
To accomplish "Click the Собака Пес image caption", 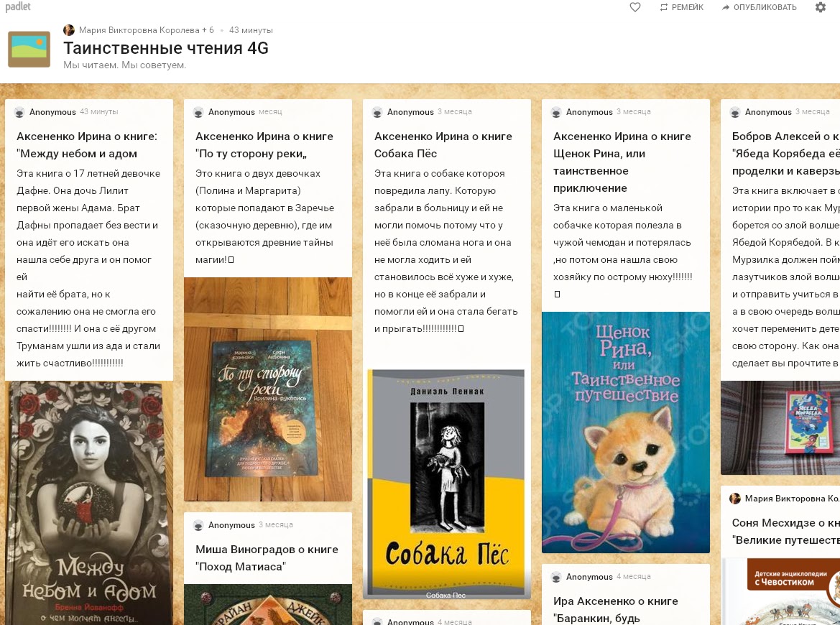I will [x=446, y=596].
